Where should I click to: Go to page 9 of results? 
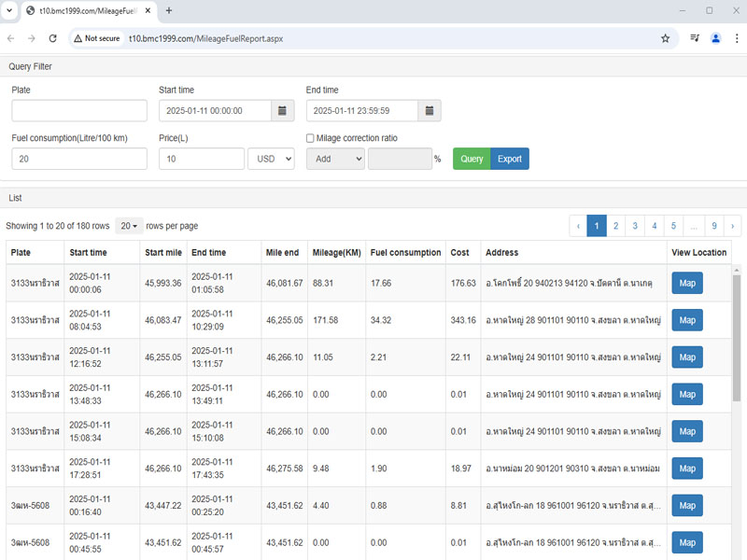(x=714, y=226)
